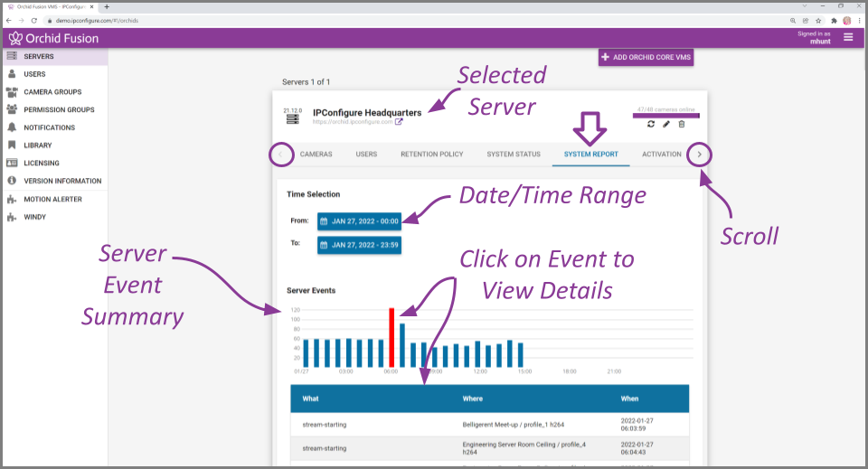Open Windy plugin in sidebar
Screen dimensions: 868x469
55,217
